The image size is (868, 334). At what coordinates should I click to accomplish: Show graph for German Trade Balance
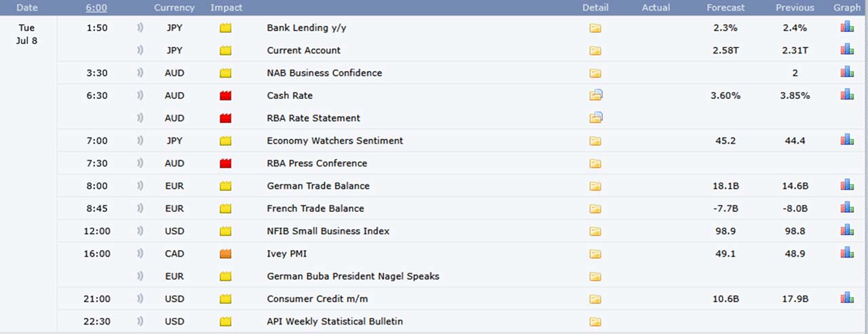click(847, 185)
